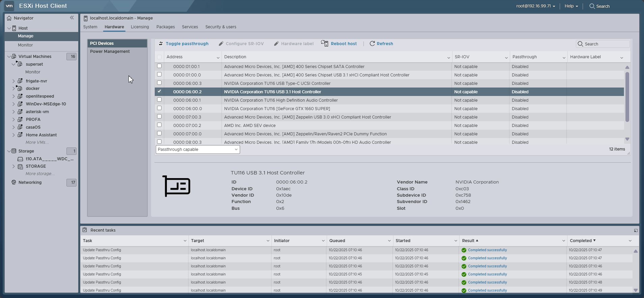This screenshot has height=298, width=644.
Task: Click the Refresh icon in toolbar
Action: click(372, 44)
